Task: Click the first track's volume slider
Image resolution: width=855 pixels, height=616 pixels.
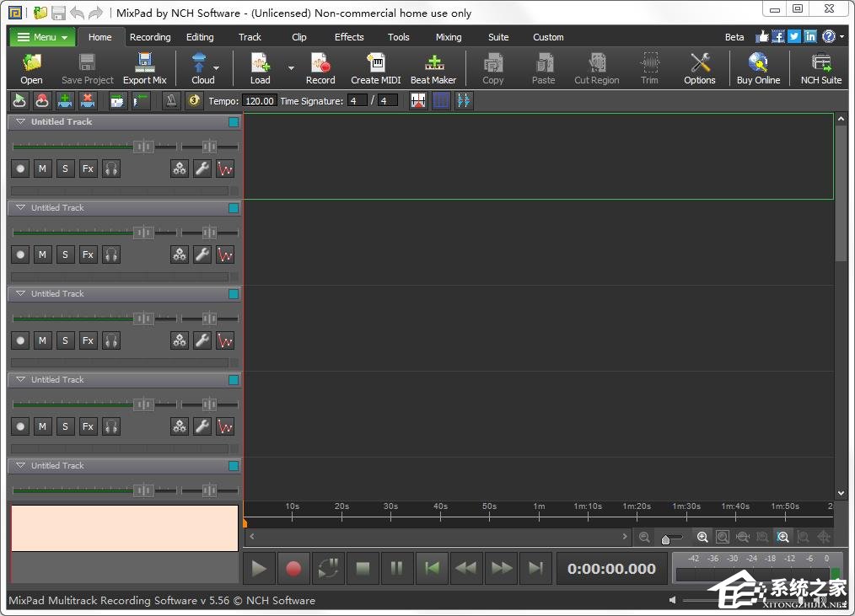Action: click(x=143, y=147)
